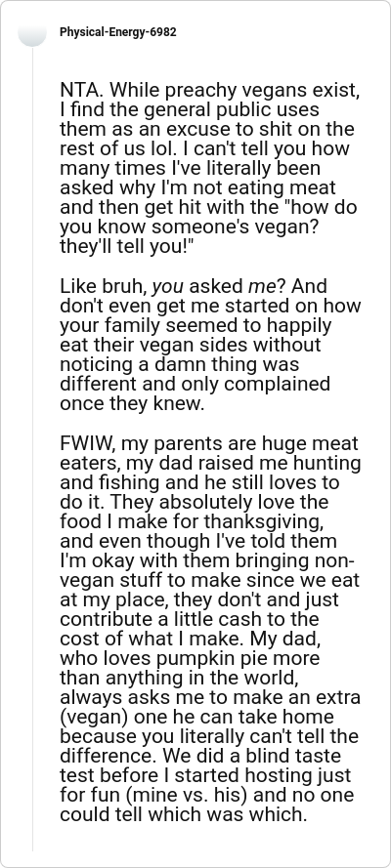
Task: Click the paragraph starting with "Like bruh"
Action: 210,345
